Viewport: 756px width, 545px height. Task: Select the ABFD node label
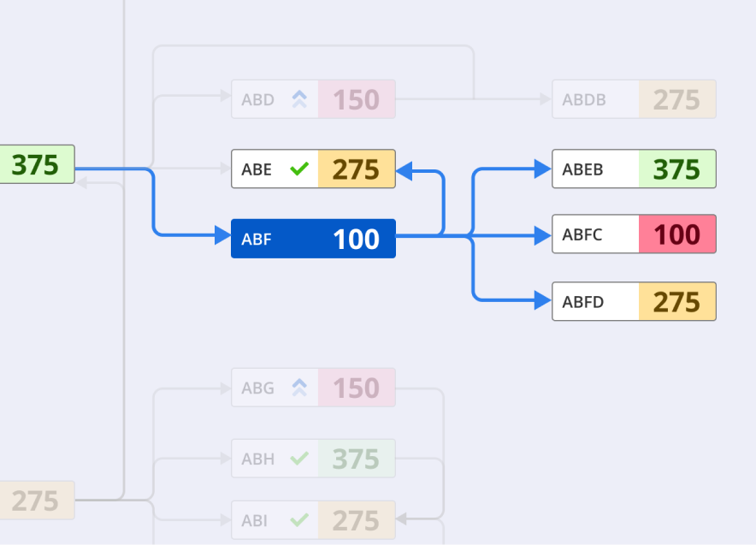tap(582, 302)
